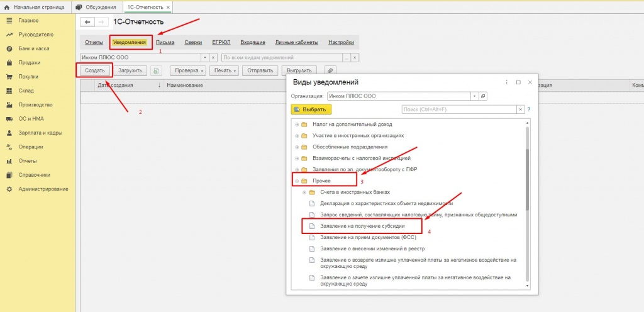The image size is (644, 312).
Task: Open the Письма tab
Action: coord(165,42)
